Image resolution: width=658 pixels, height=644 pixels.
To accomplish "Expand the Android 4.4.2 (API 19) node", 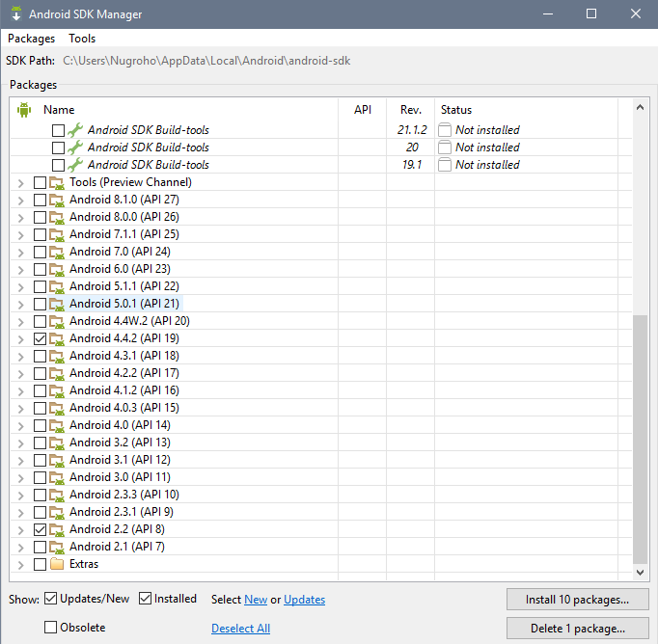I will tap(20, 339).
